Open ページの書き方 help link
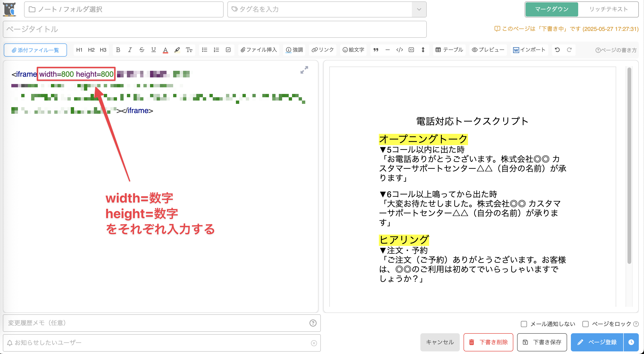 point(616,50)
